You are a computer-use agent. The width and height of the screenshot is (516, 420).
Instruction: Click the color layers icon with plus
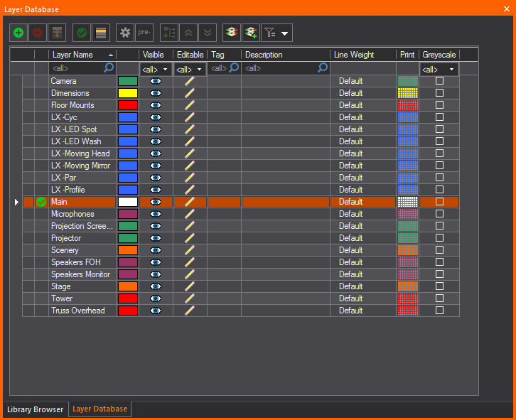pos(250,33)
